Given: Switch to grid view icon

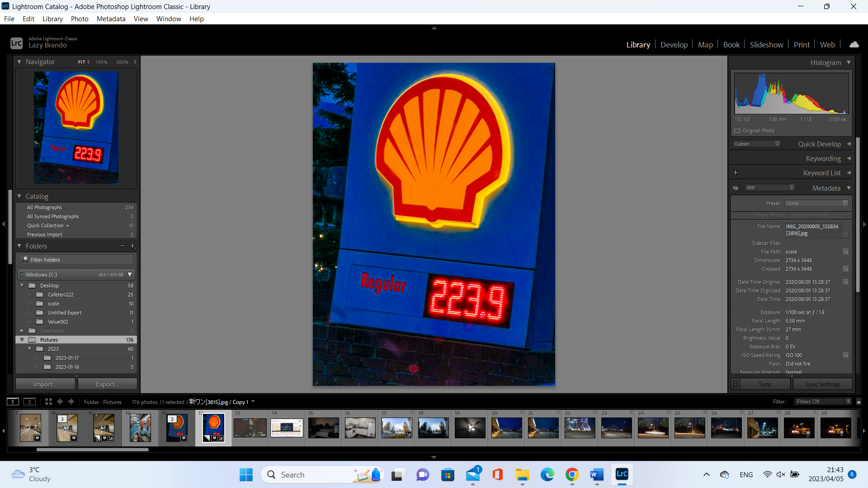Looking at the screenshot, I should point(48,402).
